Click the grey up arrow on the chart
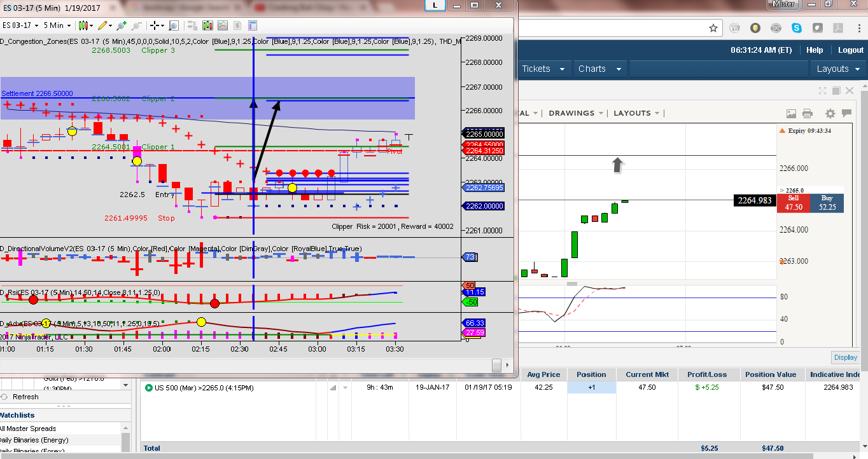The width and height of the screenshot is (868, 459). pos(618,165)
